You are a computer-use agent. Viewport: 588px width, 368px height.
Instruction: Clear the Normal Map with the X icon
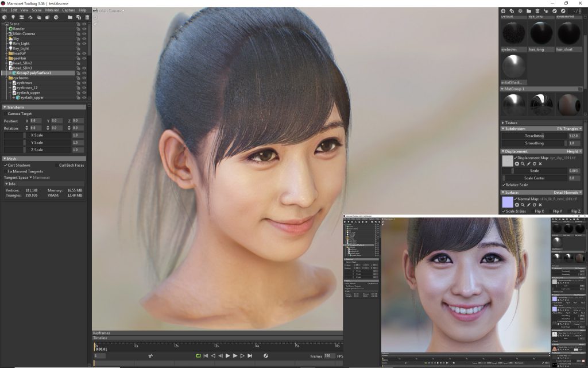[x=540, y=205]
